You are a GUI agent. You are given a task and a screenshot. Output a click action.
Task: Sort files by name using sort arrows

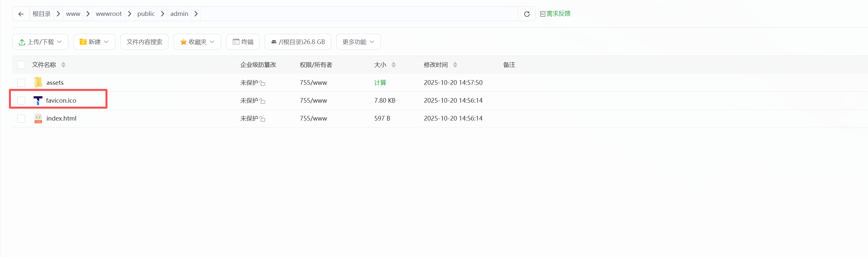(x=63, y=65)
